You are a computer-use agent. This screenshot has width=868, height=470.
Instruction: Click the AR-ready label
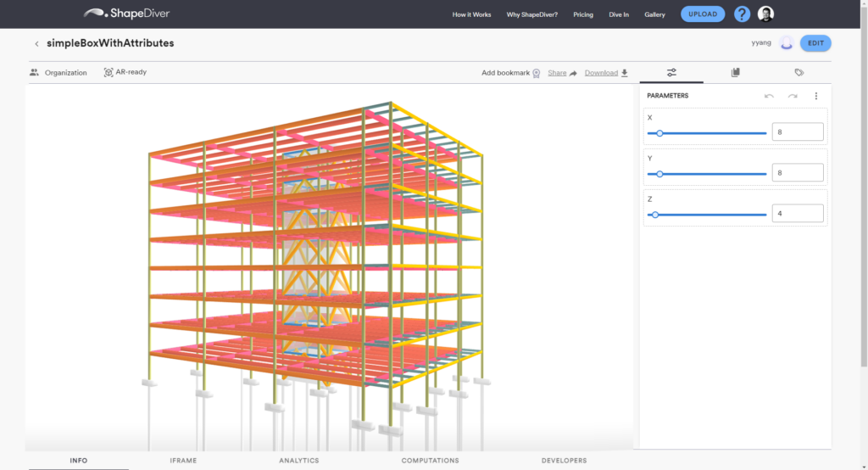coord(131,72)
